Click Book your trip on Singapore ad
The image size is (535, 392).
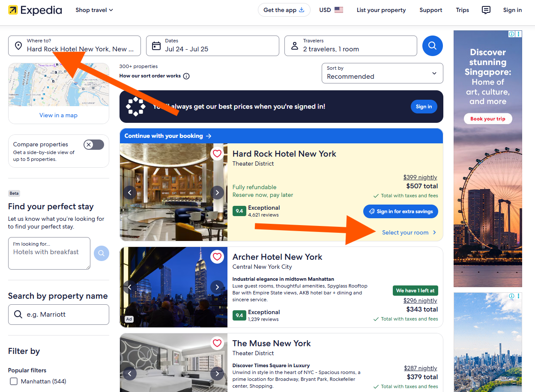[488, 119]
